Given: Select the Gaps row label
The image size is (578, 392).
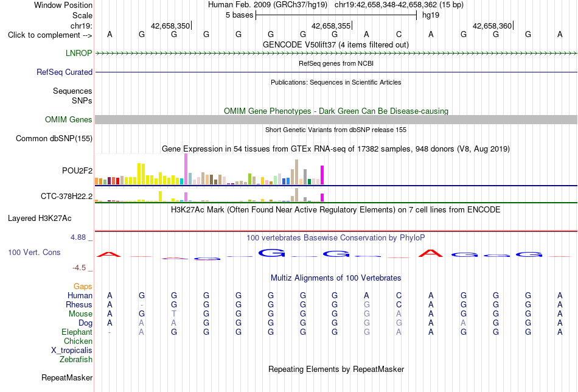Looking at the screenshot, I should click(x=83, y=287).
